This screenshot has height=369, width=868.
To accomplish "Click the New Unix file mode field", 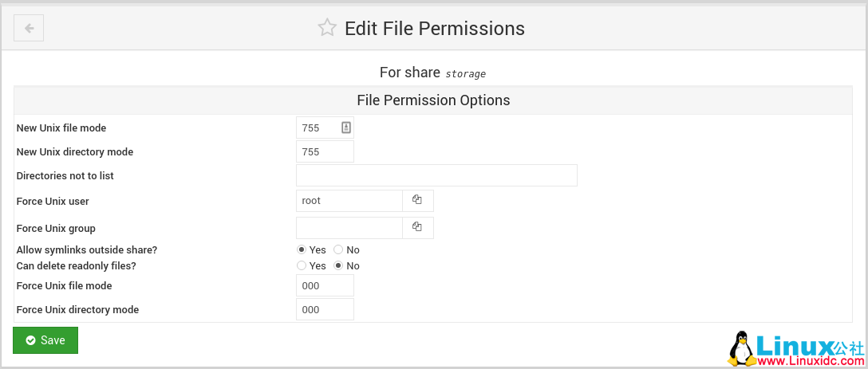I will pyautogui.click(x=318, y=128).
